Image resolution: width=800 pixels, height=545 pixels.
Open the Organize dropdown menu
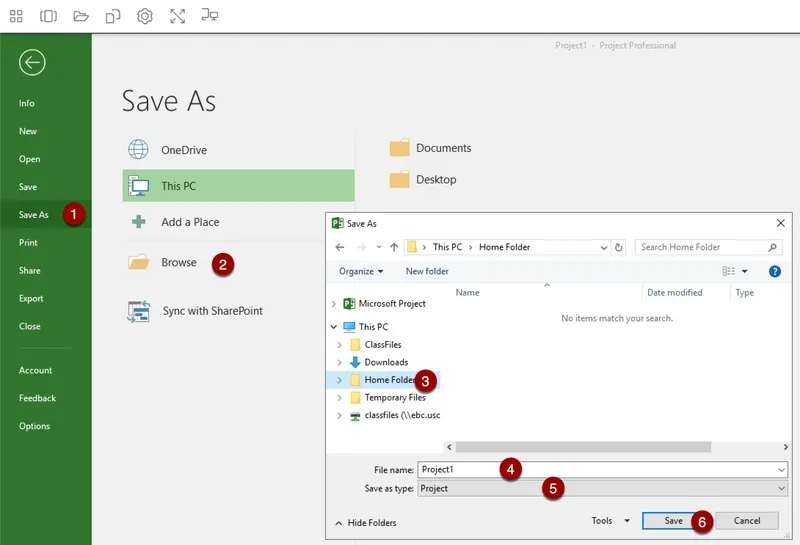(361, 271)
